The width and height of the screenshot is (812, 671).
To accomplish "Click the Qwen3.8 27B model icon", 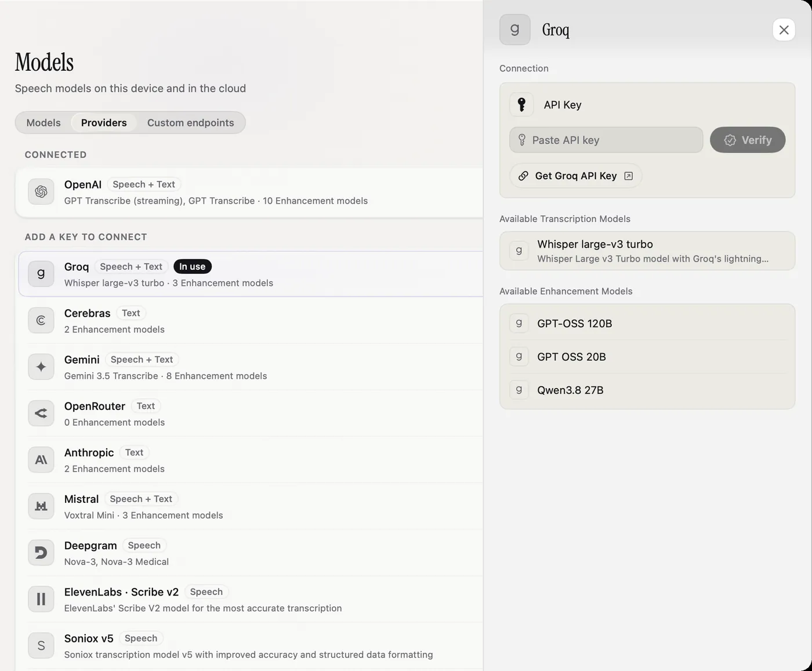I will pos(519,390).
